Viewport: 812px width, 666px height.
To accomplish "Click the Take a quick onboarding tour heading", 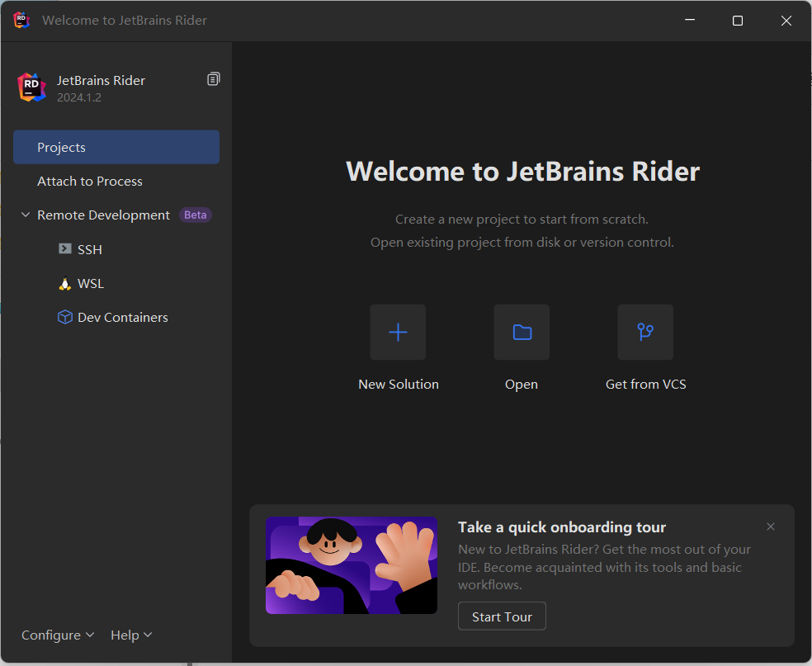I will pos(562,527).
